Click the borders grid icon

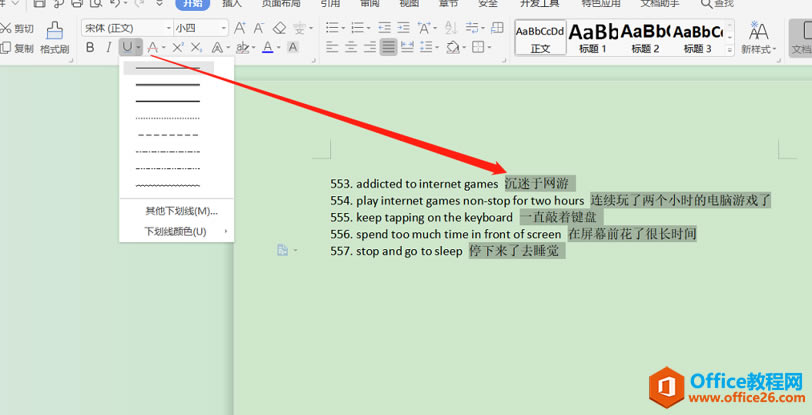click(478, 48)
